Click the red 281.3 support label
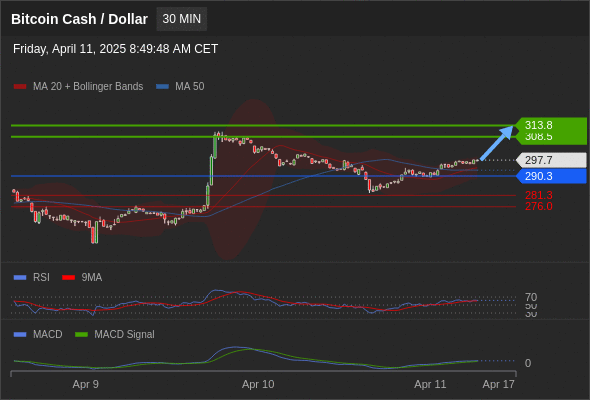The width and height of the screenshot is (590, 400). click(x=539, y=195)
